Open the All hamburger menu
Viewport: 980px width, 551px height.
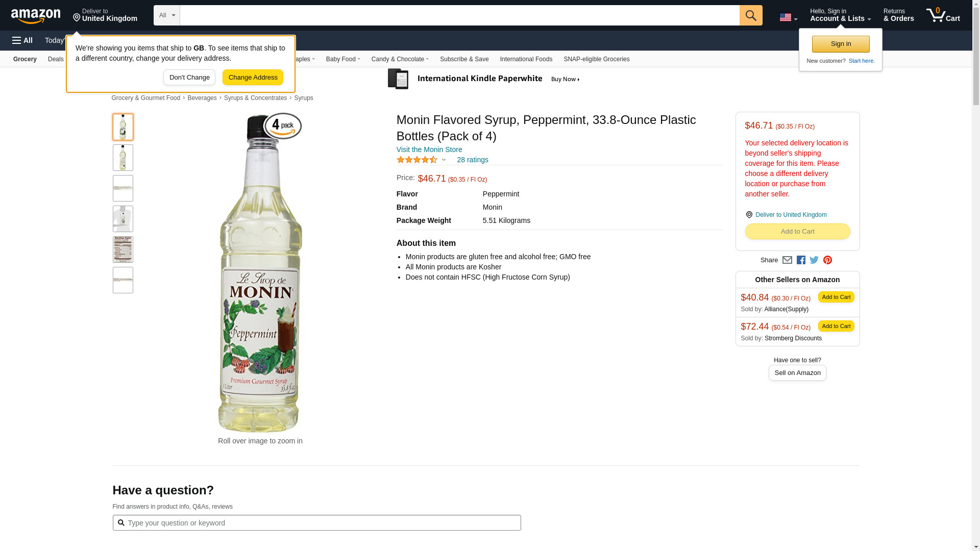click(x=22, y=40)
